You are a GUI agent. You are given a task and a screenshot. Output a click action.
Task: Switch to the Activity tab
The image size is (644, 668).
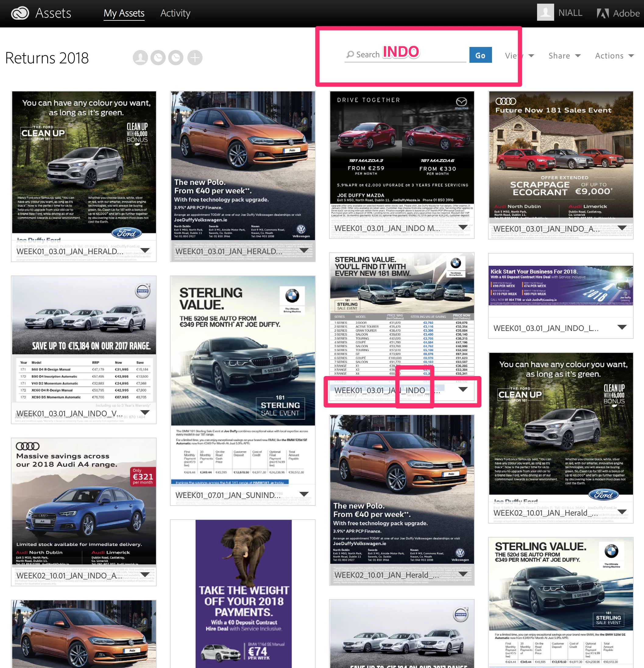click(x=175, y=13)
